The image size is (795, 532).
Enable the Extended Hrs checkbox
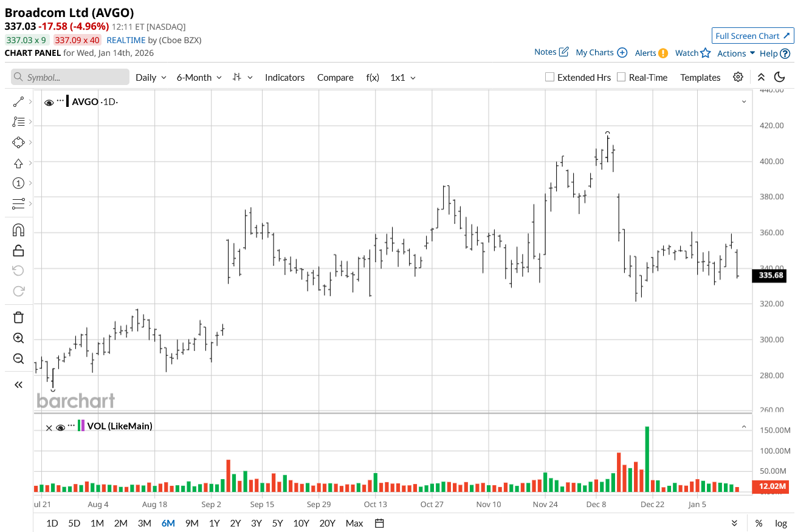coord(549,77)
